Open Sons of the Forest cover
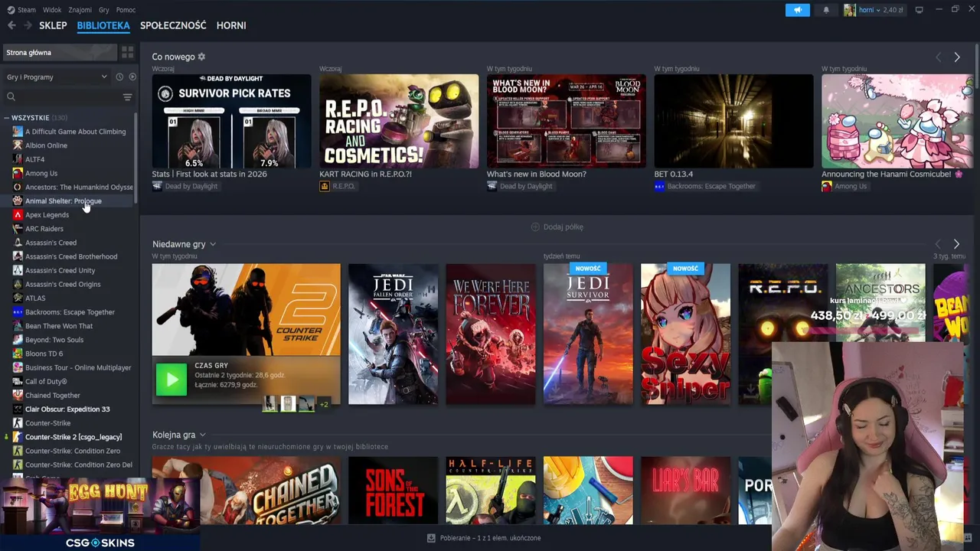This screenshot has height=551, width=980. click(393, 491)
